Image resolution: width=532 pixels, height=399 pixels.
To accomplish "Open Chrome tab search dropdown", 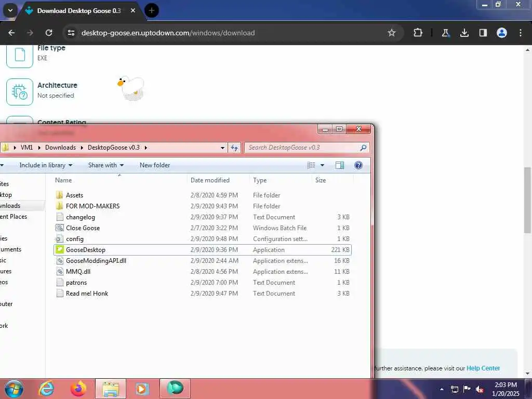I will [10, 10].
